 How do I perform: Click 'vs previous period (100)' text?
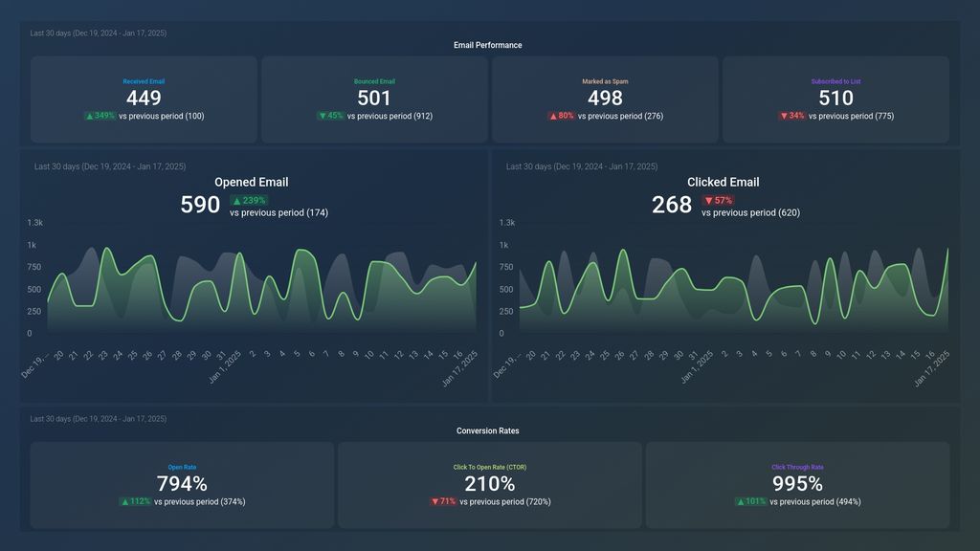(161, 116)
